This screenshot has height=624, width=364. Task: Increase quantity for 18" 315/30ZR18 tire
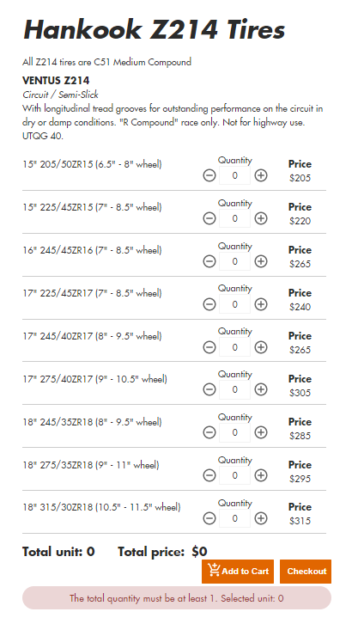(x=261, y=518)
